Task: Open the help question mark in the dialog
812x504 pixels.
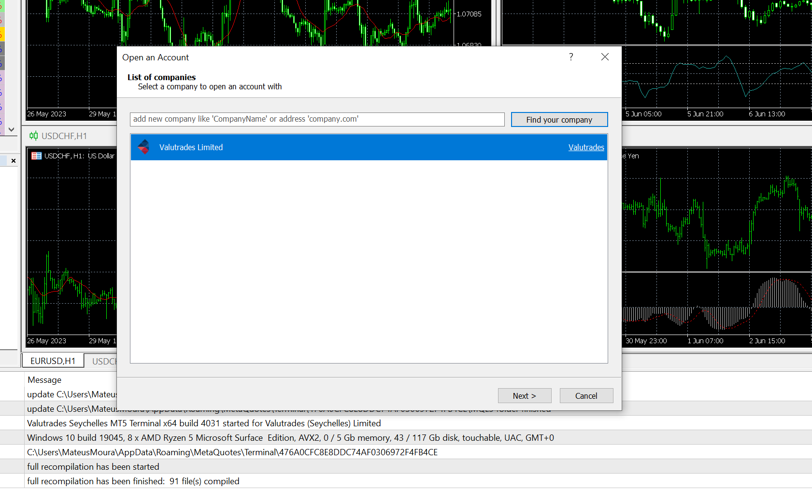Action: pos(571,57)
